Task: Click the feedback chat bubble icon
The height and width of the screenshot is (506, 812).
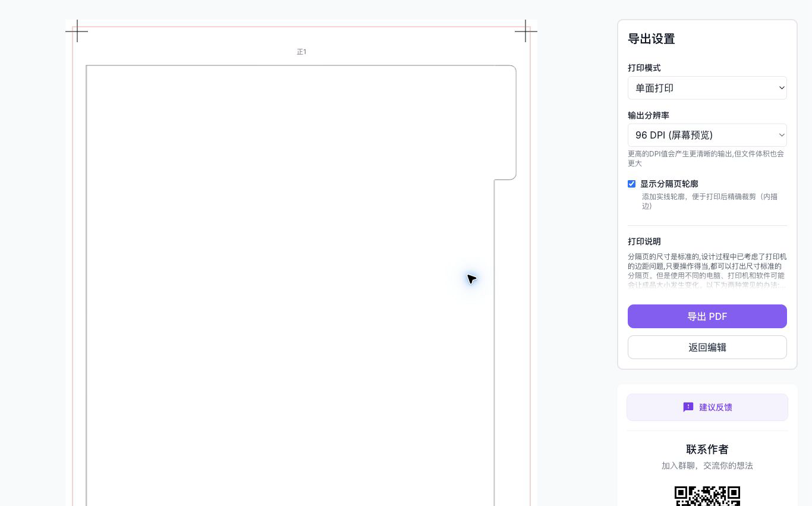Action: 688,407
